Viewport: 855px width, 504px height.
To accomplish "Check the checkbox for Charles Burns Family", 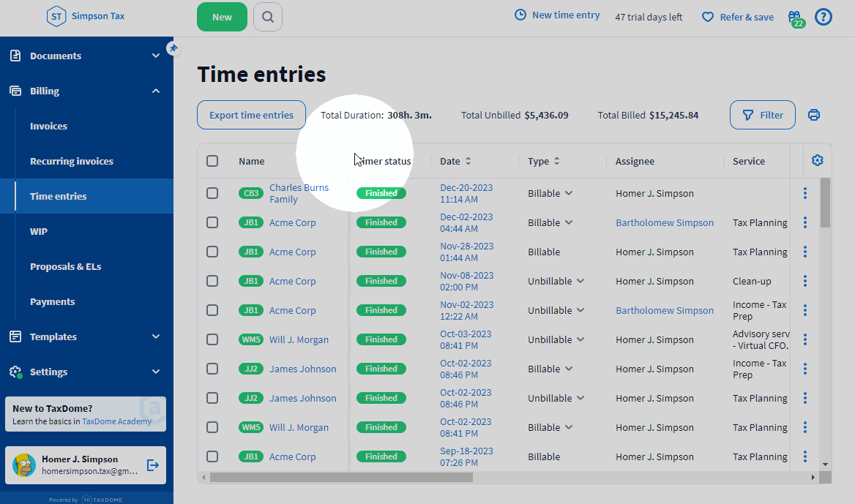I will (x=212, y=193).
